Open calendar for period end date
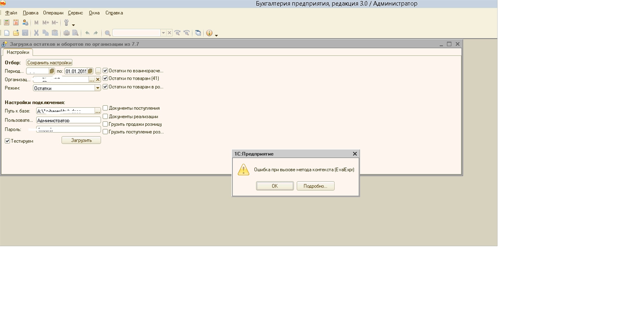Image resolution: width=644 pixels, height=325 pixels. coord(90,71)
